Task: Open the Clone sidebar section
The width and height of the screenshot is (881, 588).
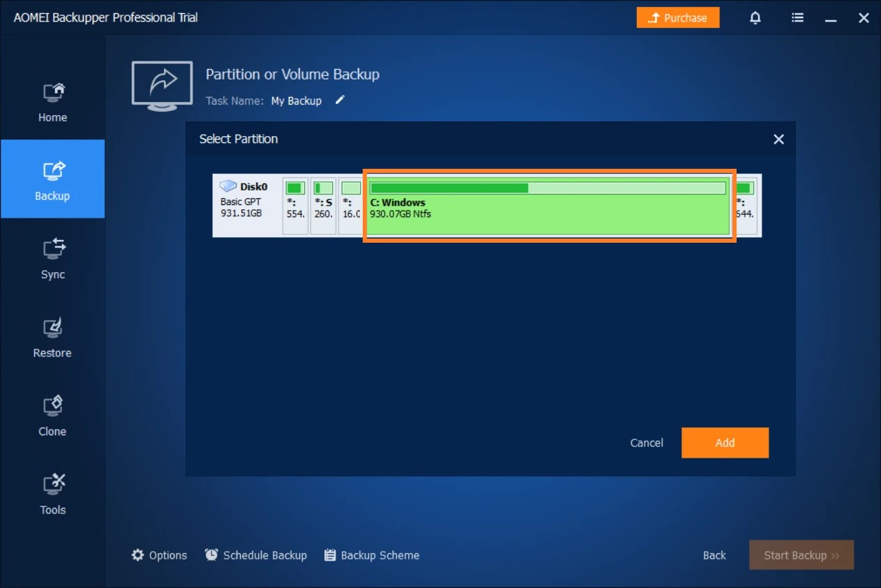Action: tap(52, 416)
